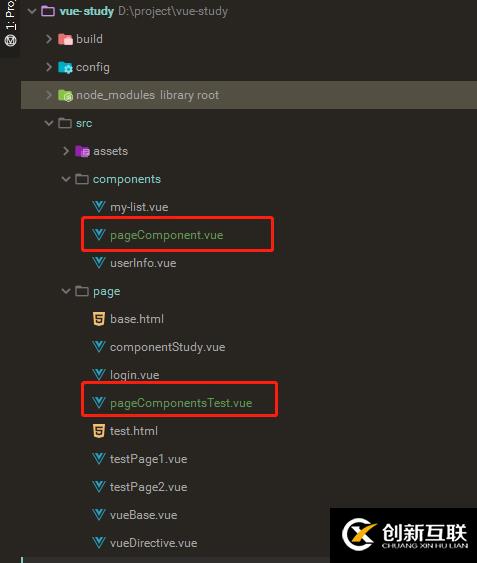Click the build folder icon
The image size is (477, 563).
tap(65, 39)
